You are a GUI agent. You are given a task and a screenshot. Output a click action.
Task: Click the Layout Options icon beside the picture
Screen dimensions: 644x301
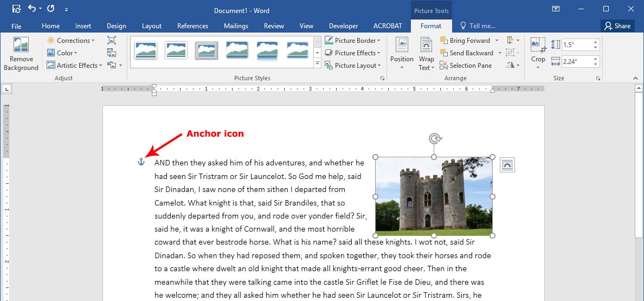tap(507, 165)
